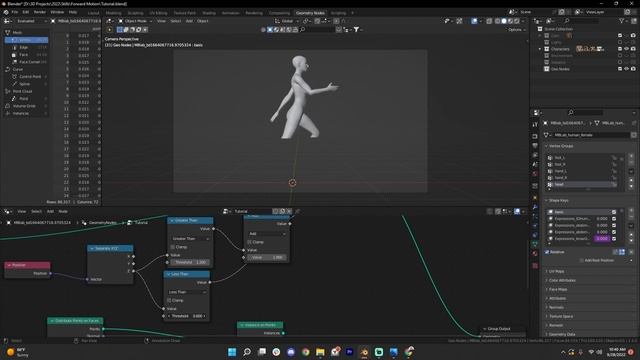Open viewport Options dropdown
This screenshot has height=360, width=640.
516,30
